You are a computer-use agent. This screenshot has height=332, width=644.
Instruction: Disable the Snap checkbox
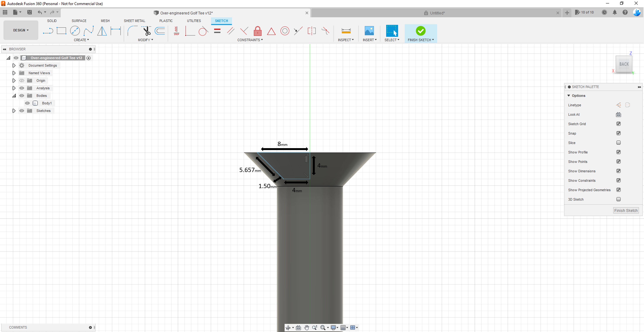[618, 133]
